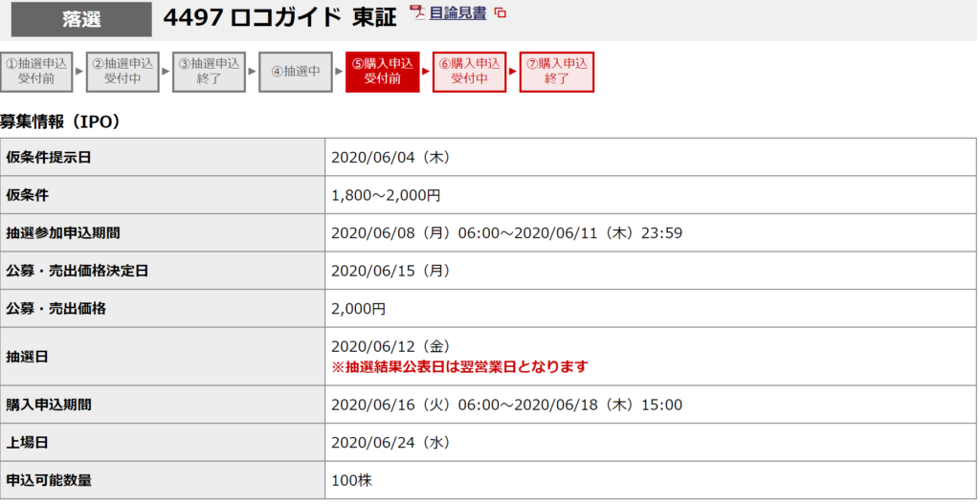980x504 pixels.
Task: Click the 上場日 label cell
Action: [163, 443]
